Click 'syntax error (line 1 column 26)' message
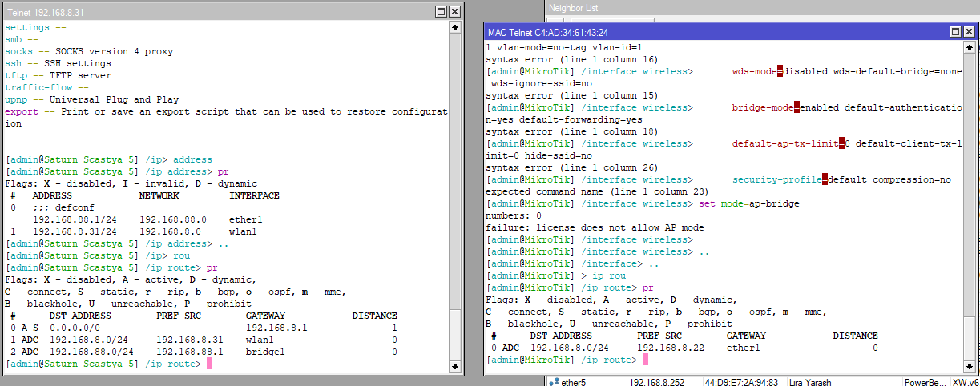Viewport: 980px width, 386px height. coord(572,167)
